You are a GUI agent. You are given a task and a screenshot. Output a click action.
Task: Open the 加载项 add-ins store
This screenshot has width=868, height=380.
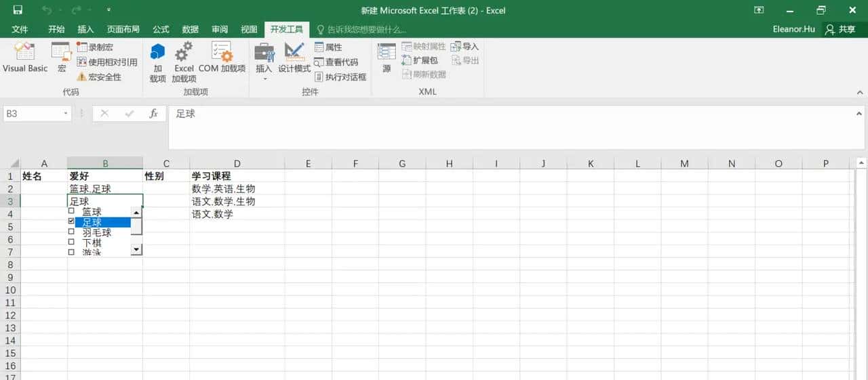(x=157, y=62)
